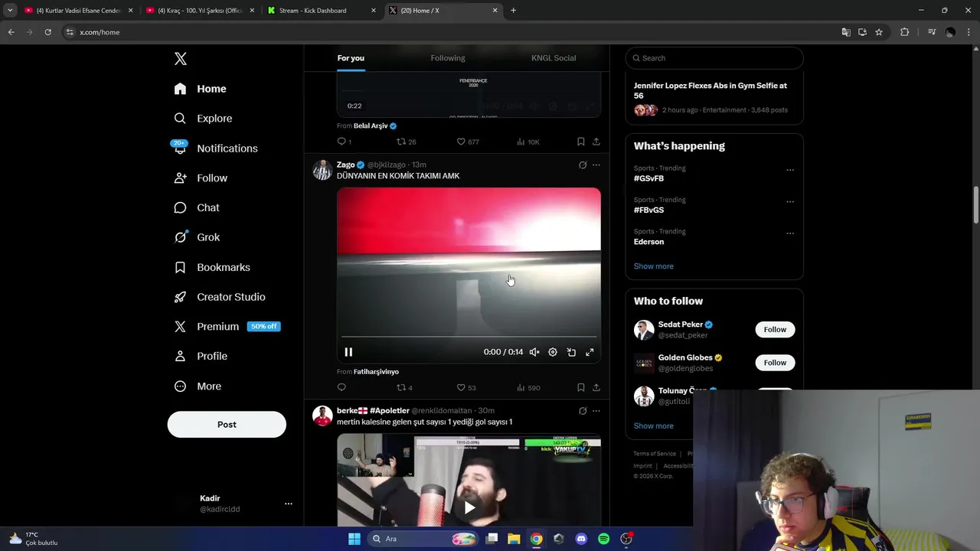Click the Search input field
The height and width of the screenshot is (551, 980).
[x=714, y=58]
